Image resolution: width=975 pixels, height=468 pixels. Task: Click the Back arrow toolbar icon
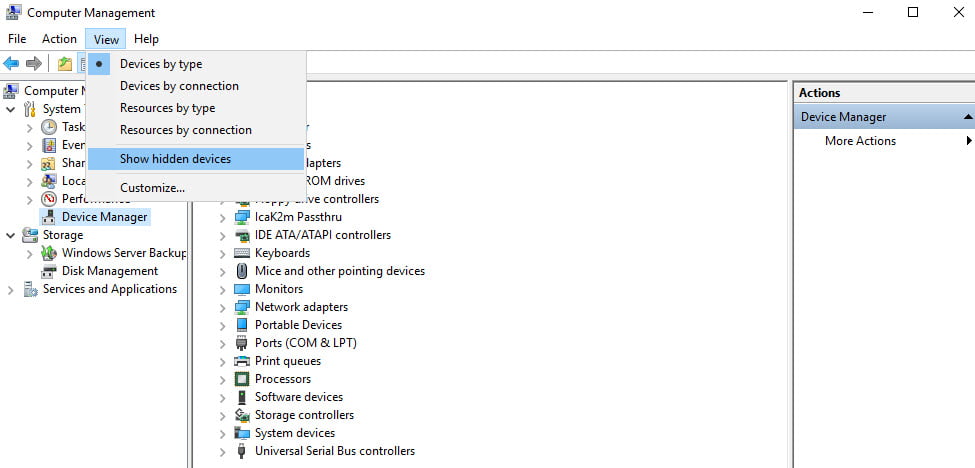(x=11, y=63)
